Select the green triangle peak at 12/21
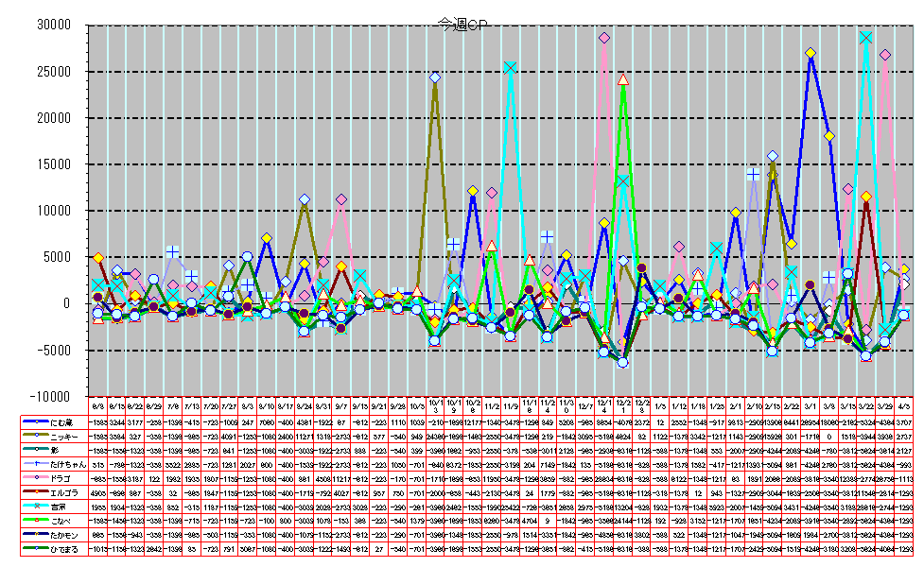Image resolution: width=924 pixels, height=567 pixels. tap(622, 80)
